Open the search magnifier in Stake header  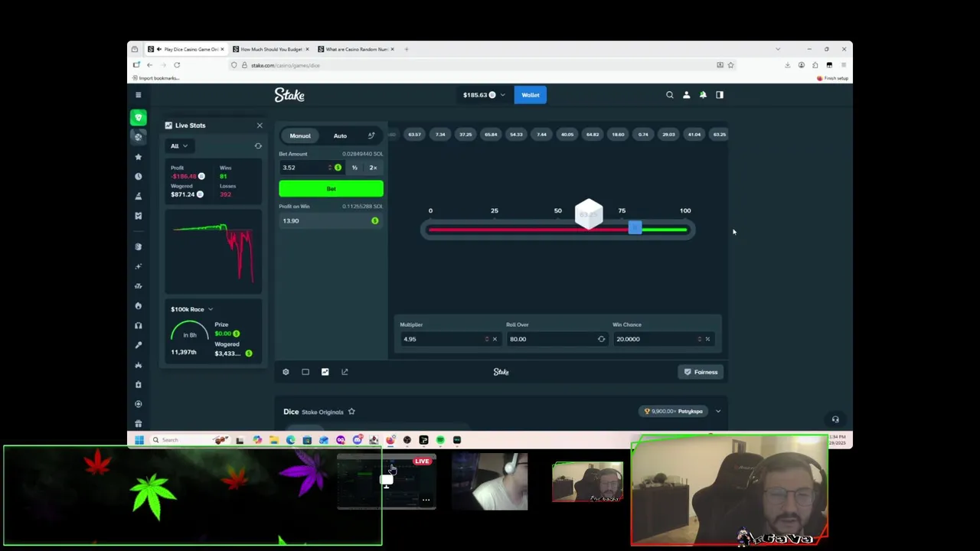tap(670, 95)
